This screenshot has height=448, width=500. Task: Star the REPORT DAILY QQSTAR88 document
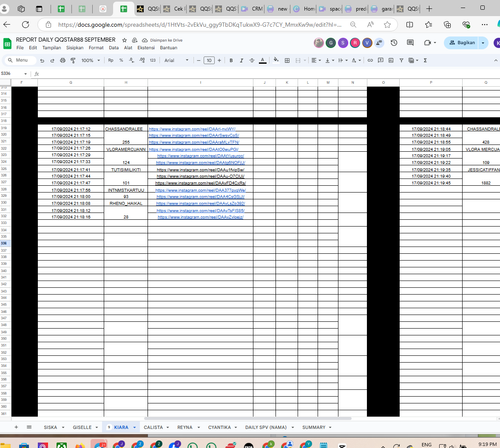tap(124, 40)
